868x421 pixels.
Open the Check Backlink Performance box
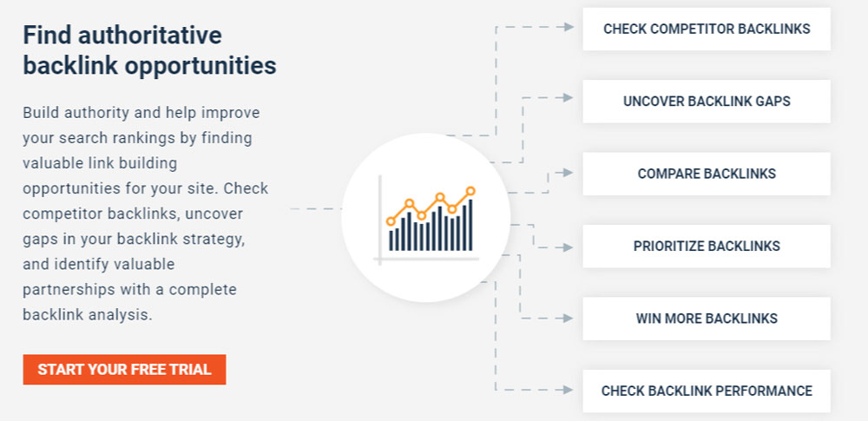707,391
